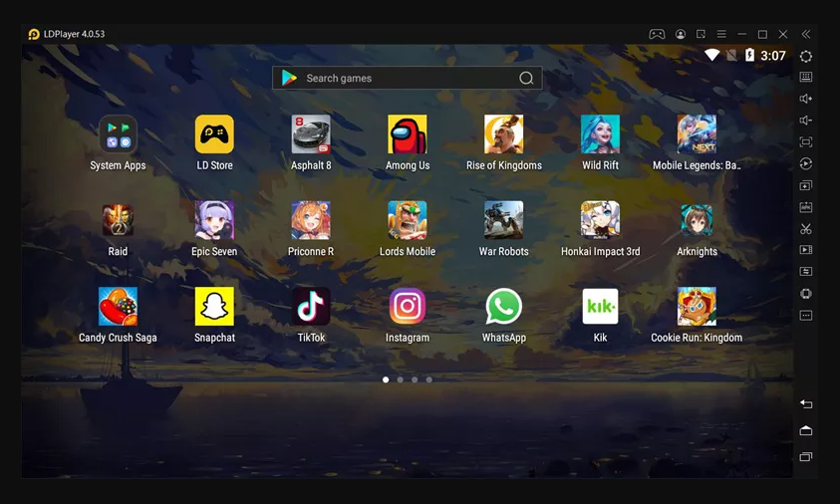Toggle fullscreen mode from the sidebar
The image size is (840, 504).
[x=806, y=142]
